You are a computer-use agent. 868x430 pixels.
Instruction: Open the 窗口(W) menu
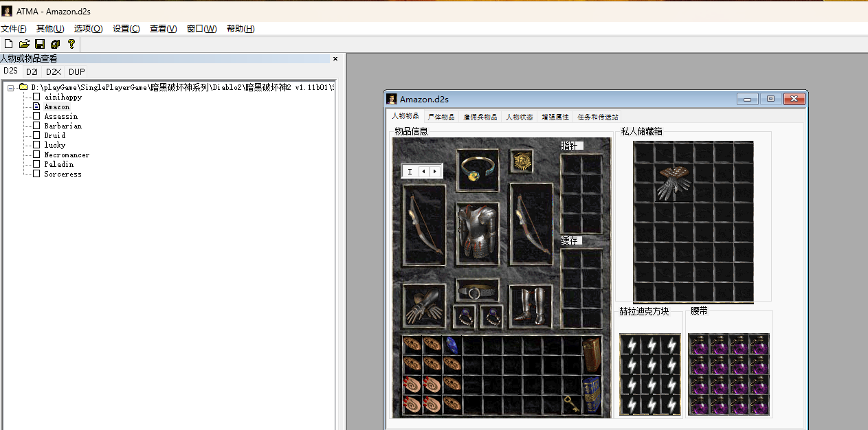click(x=201, y=28)
